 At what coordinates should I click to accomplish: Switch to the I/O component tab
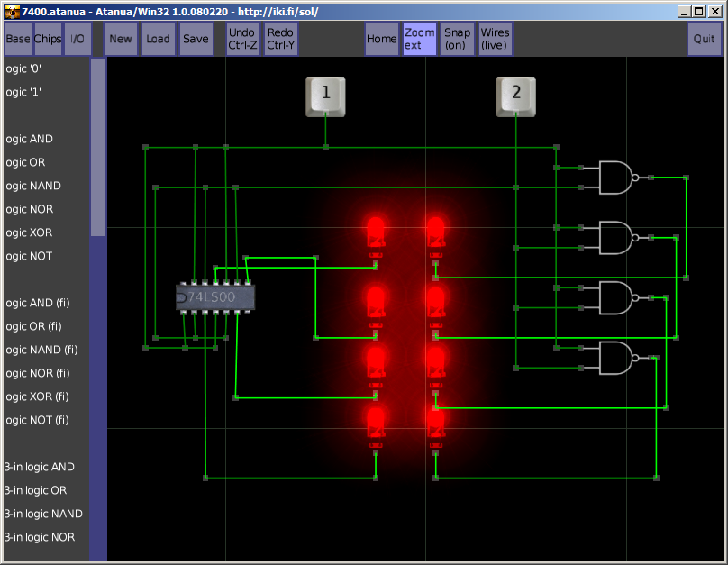pyautogui.click(x=78, y=39)
